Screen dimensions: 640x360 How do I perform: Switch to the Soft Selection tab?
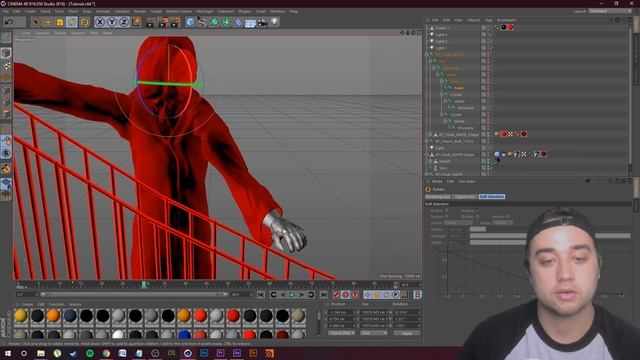pos(492,197)
